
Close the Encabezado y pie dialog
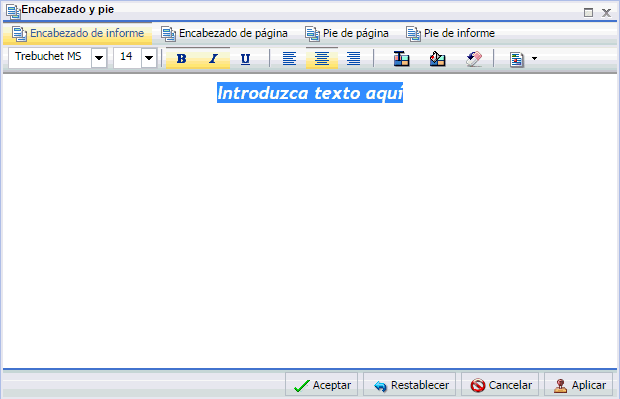point(607,13)
